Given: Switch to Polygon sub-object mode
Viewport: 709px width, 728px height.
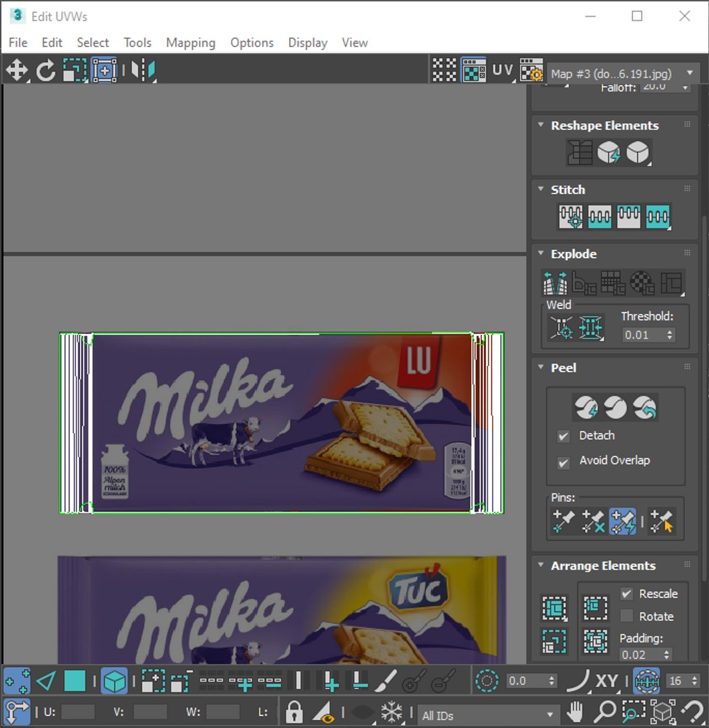Looking at the screenshot, I should pyautogui.click(x=75, y=681).
